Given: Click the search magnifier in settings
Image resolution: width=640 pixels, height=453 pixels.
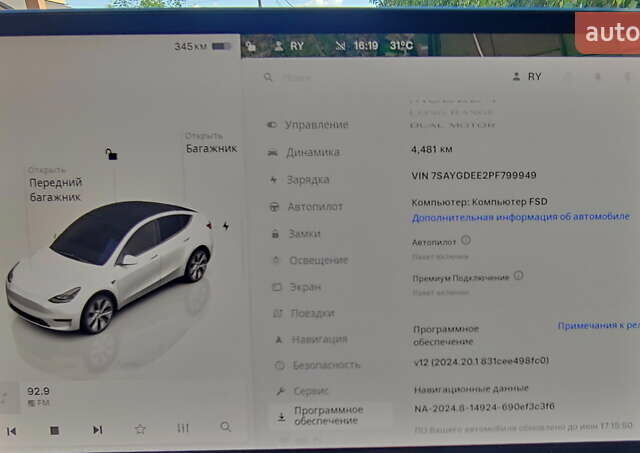Looking at the screenshot, I should click(268, 77).
